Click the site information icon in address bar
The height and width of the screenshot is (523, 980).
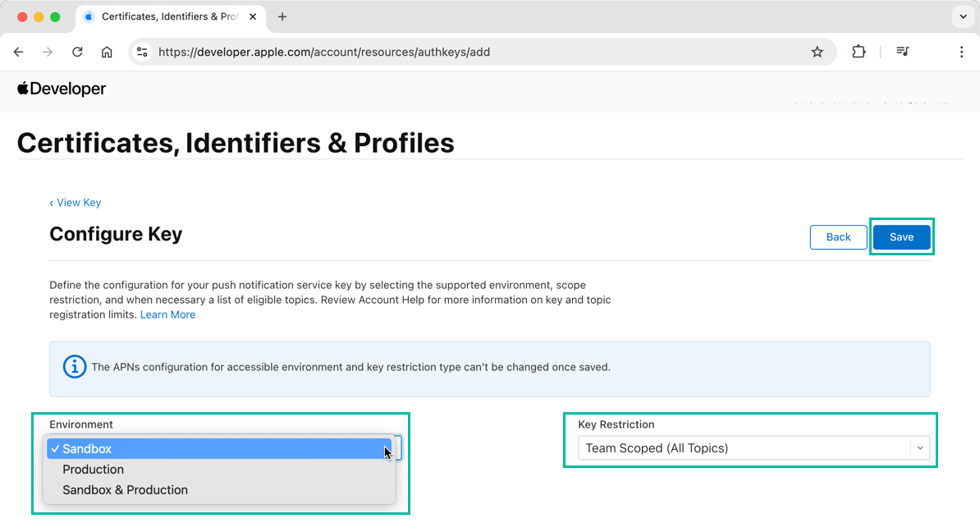(x=142, y=52)
